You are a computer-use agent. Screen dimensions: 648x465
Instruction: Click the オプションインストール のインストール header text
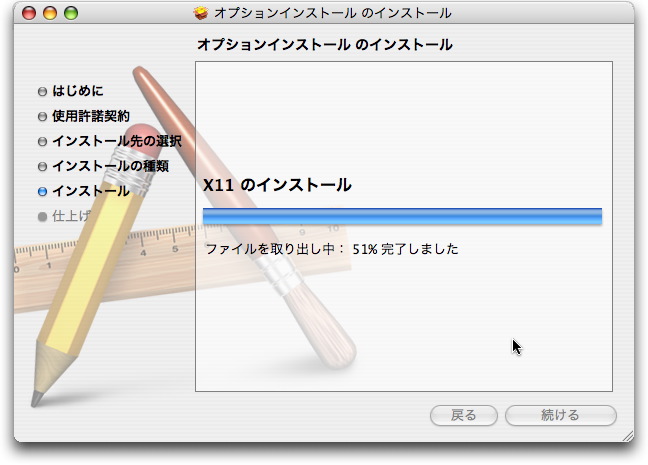(x=325, y=45)
